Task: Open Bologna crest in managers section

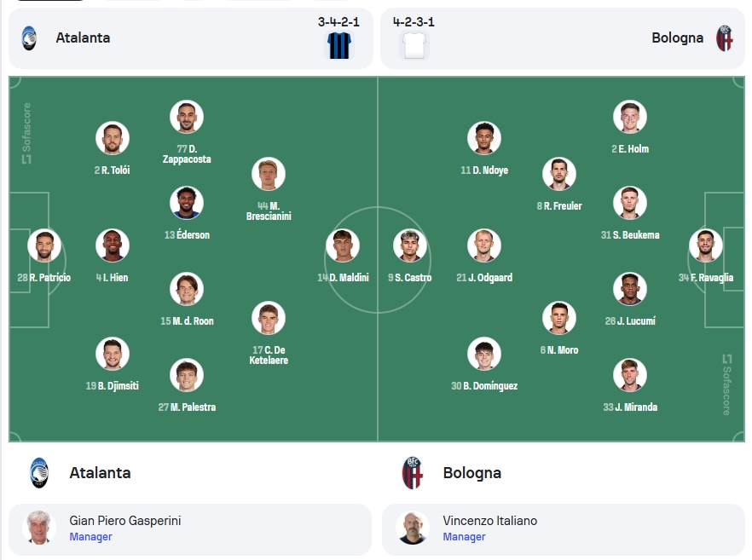Action: pyautogui.click(x=413, y=473)
